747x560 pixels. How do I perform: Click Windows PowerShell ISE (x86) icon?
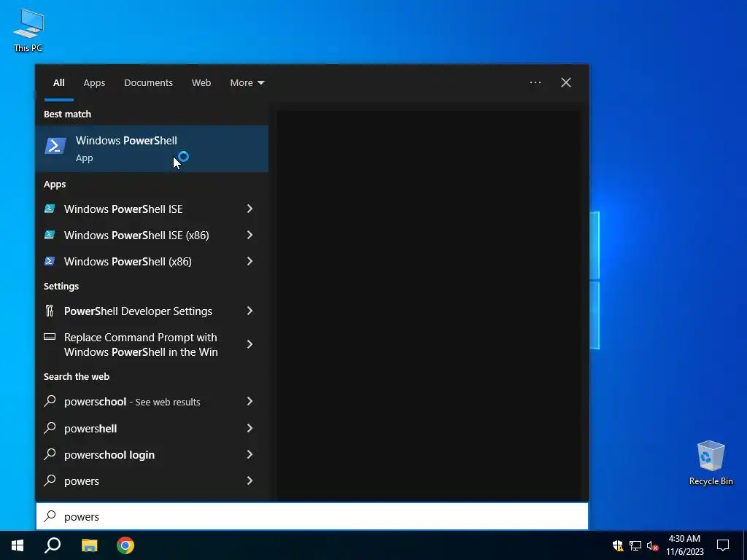click(x=50, y=235)
